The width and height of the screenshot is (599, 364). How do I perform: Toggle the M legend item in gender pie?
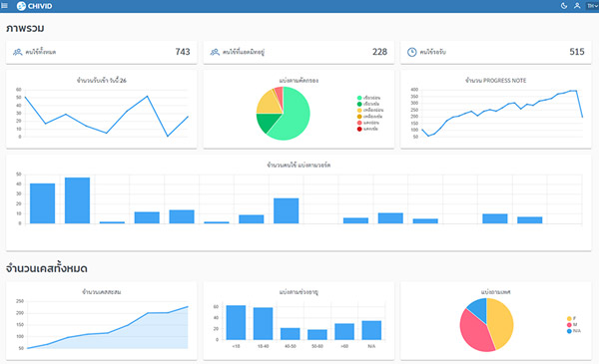point(572,325)
